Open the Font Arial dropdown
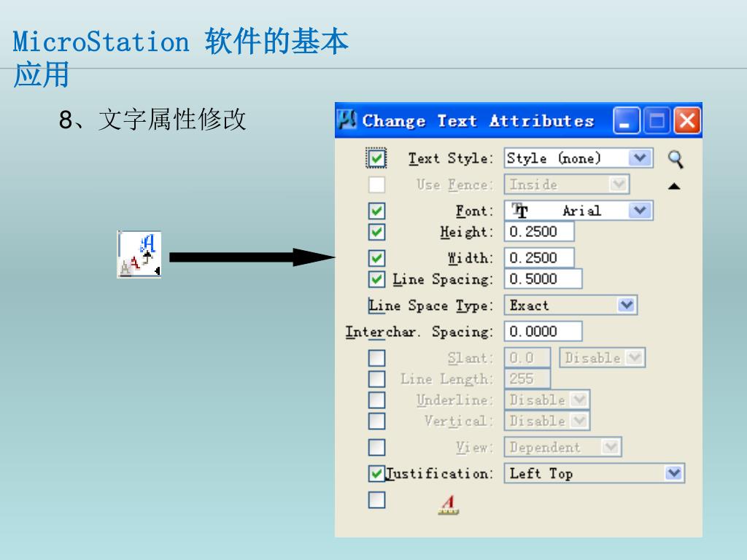747x560 pixels. 578,211
